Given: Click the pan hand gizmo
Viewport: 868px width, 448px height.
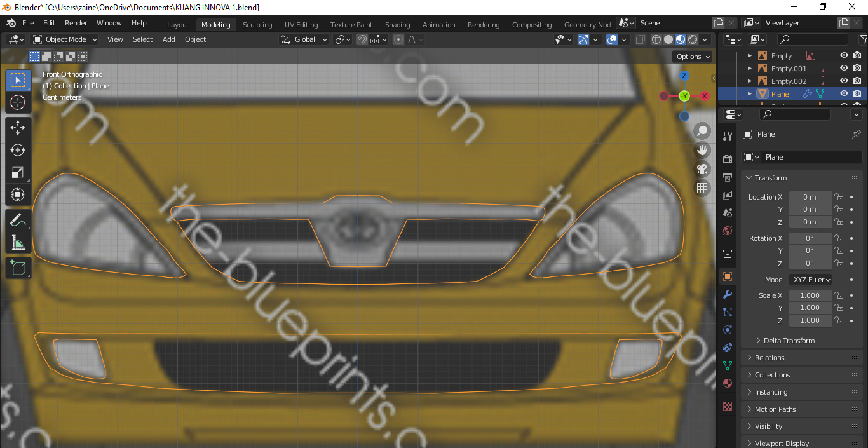Looking at the screenshot, I should click(x=702, y=150).
